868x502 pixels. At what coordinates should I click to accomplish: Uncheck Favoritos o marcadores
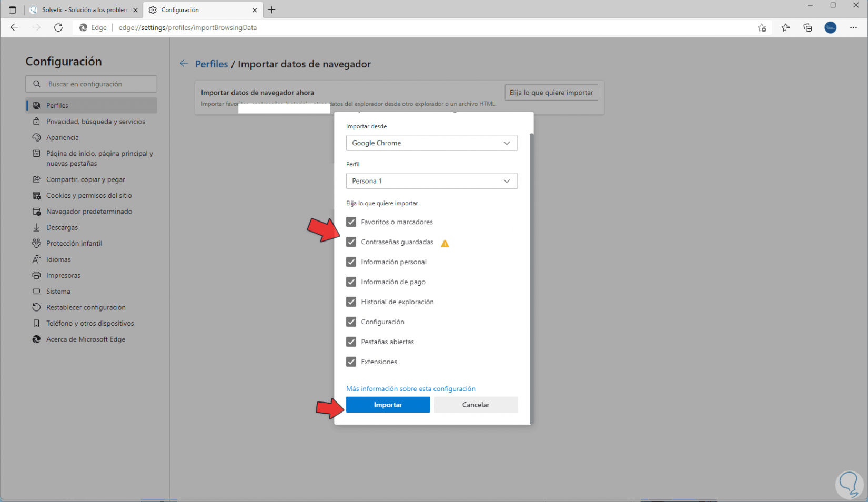point(351,222)
